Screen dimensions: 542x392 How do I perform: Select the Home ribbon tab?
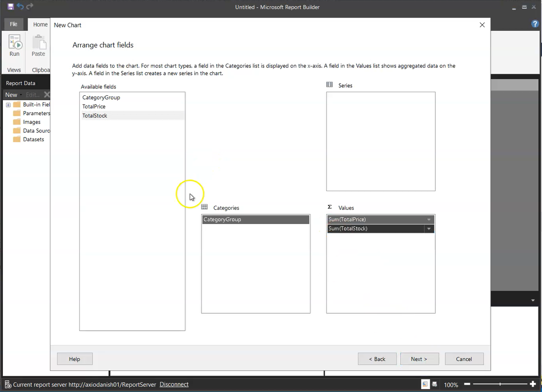(x=40, y=24)
